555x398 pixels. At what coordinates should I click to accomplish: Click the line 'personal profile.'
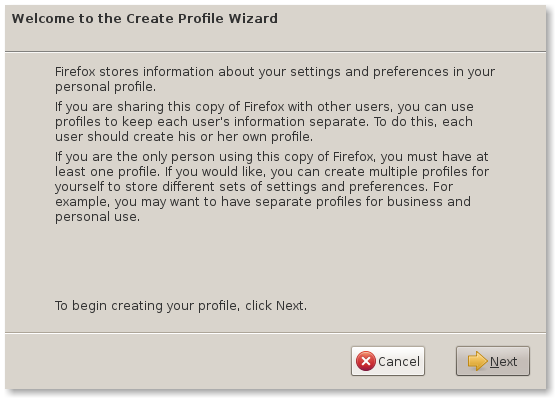click(105, 87)
